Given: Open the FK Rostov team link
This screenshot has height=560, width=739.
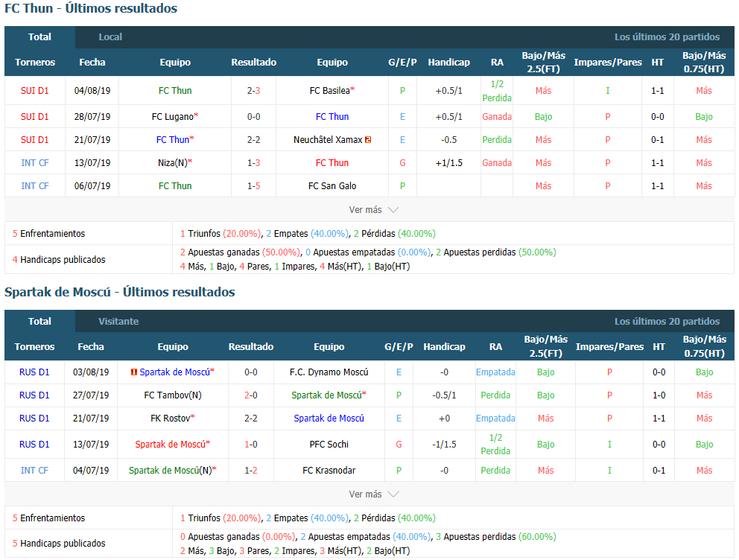Looking at the screenshot, I should point(170,419).
